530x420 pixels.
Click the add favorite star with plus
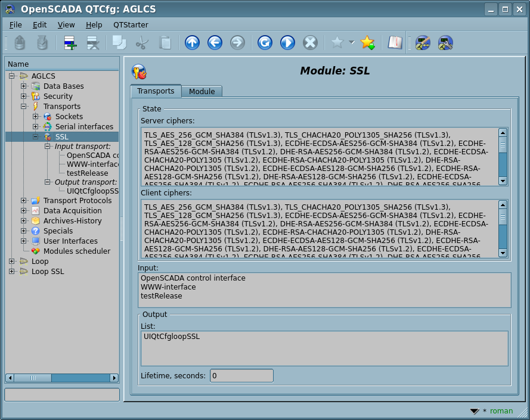367,42
